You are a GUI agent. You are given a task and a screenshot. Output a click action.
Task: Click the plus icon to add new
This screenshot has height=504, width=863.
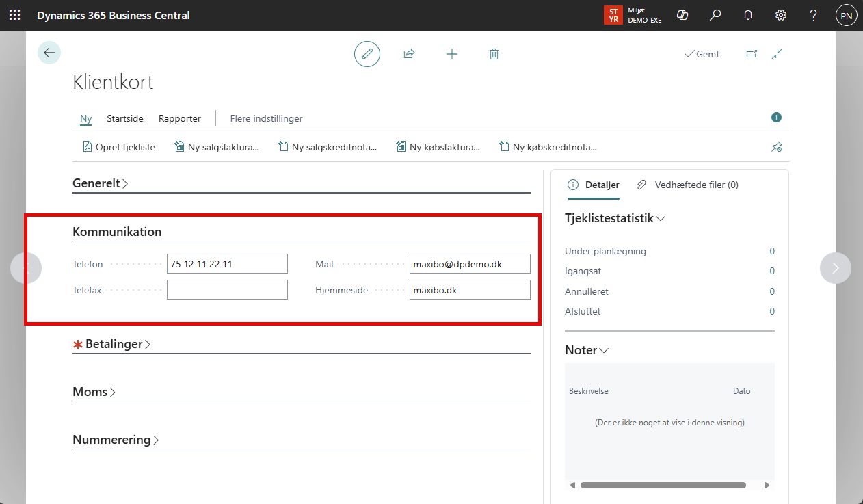(451, 54)
